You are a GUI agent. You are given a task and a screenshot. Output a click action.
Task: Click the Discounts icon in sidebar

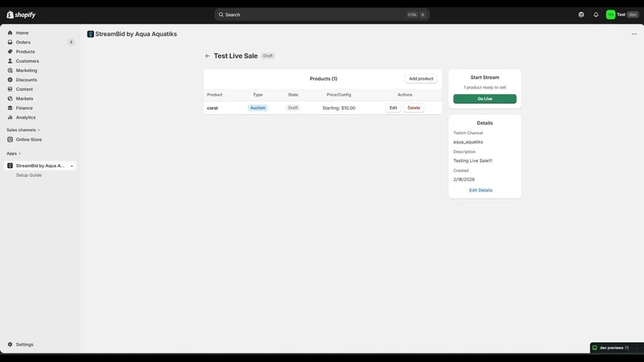pyautogui.click(x=10, y=80)
